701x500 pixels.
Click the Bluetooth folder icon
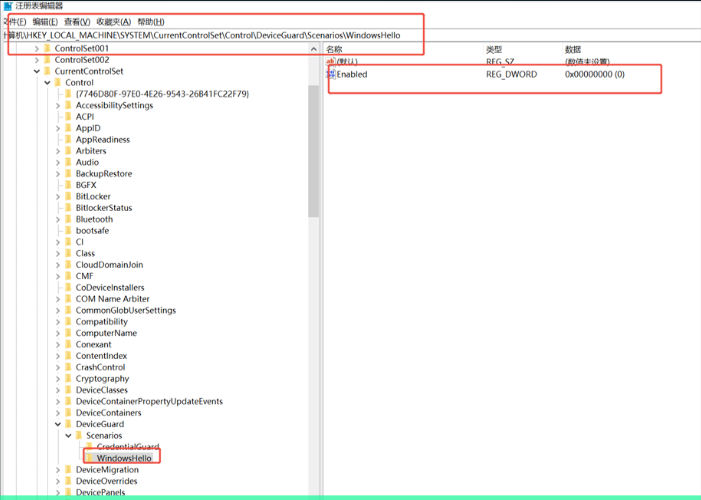tap(68, 220)
